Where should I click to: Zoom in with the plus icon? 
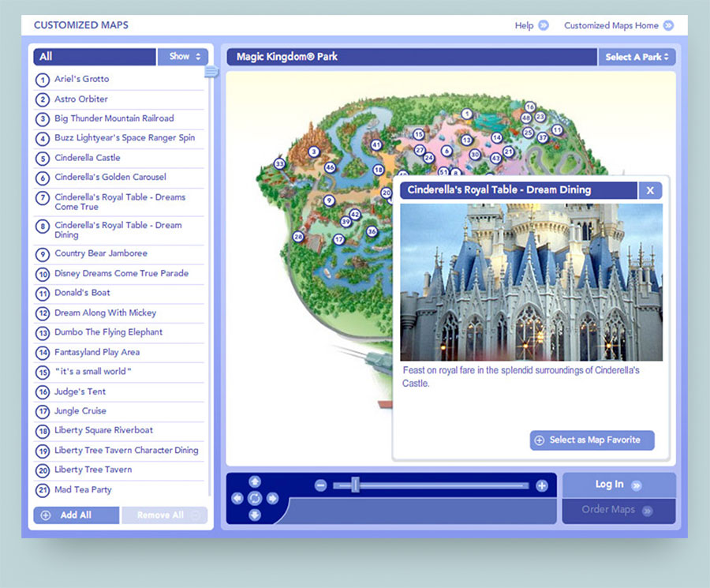click(542, 485)
